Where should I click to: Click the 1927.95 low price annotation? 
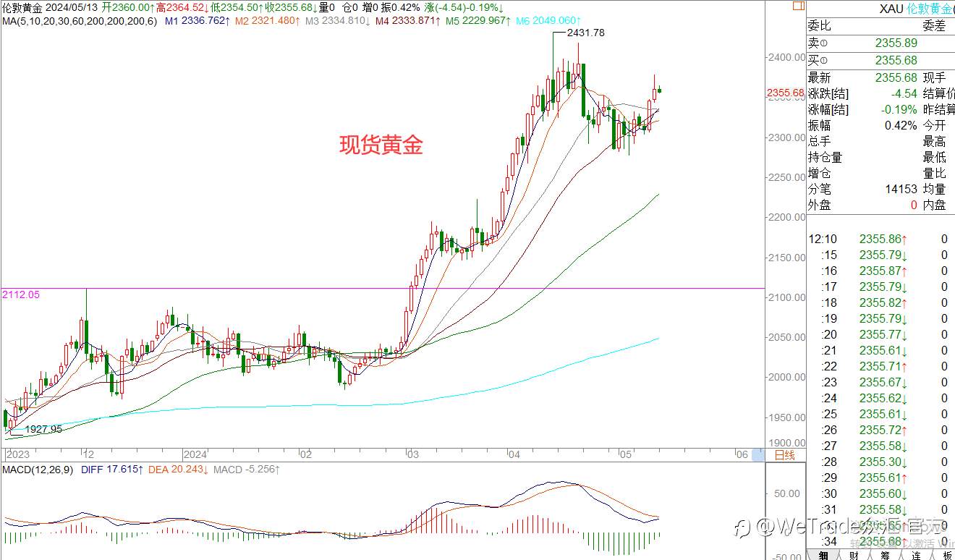(x=43, y=429)
